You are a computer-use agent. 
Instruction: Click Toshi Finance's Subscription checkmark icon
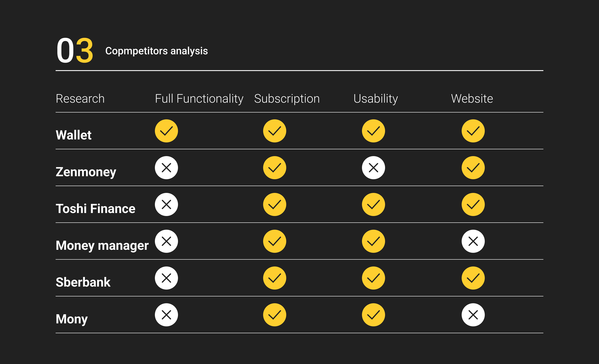pyautogui.click(x=274, y=204)
